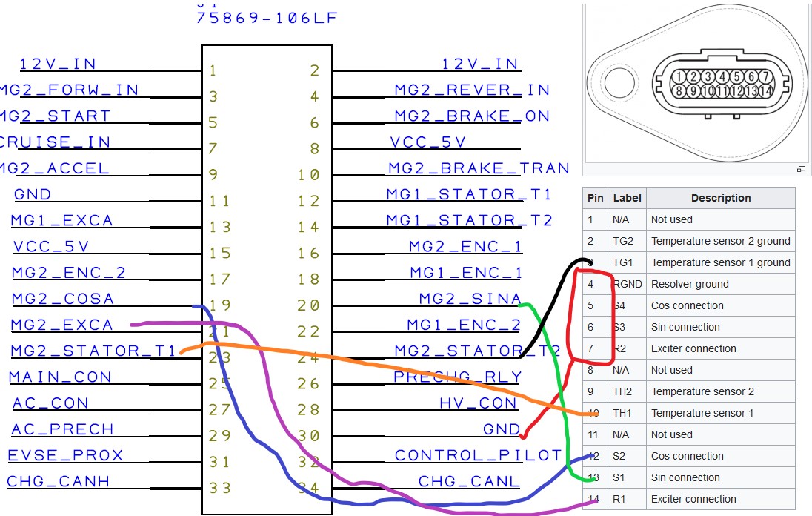Select the MG2_EXCA net label
The height and width of the screenshot is (516, 812).
point(61,325)
